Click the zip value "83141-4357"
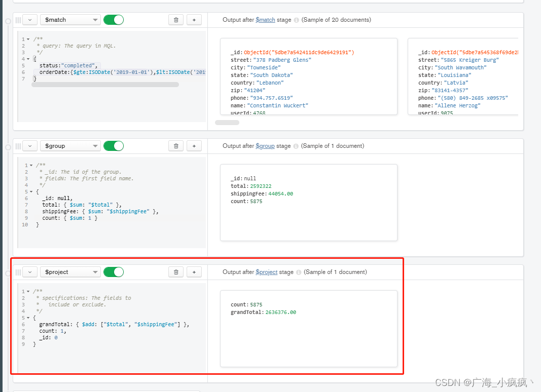The width and height of the screenshot is (541, 392). pos(449,90)
